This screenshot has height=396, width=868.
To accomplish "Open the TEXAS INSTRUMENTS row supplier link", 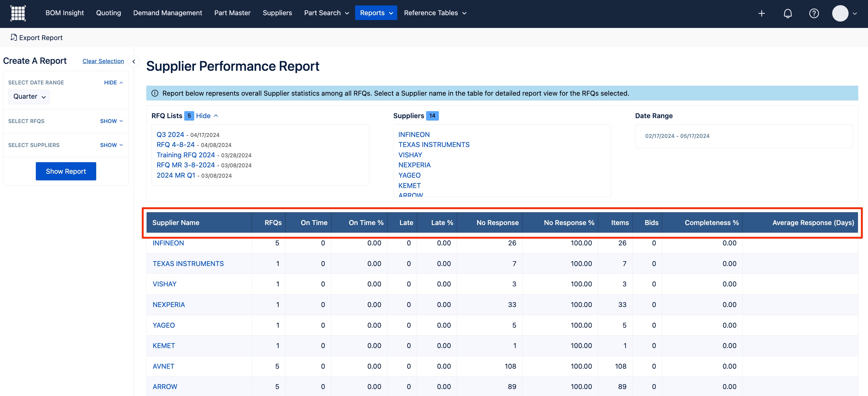I will pyautogui.click(x=188, y=264).
